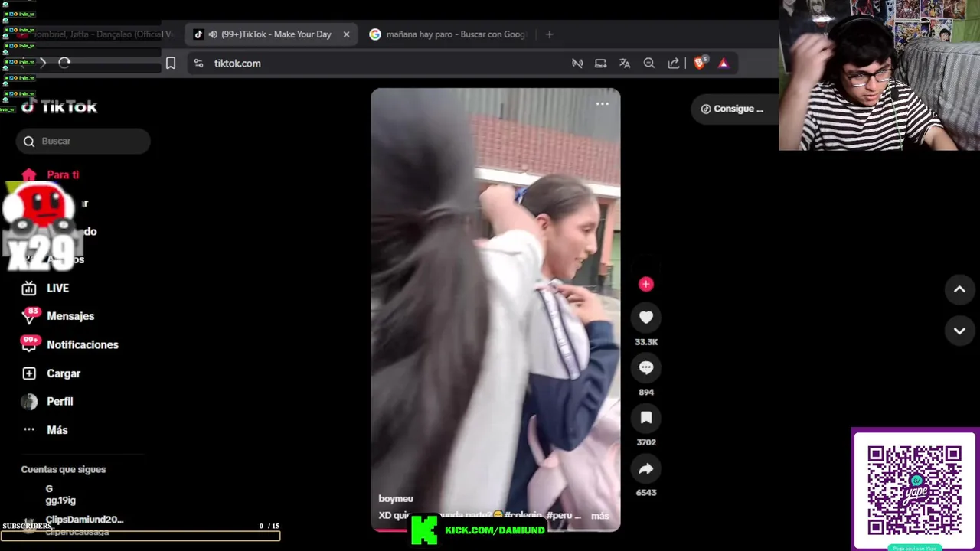
Task: Open the TikTok logo home link
Action: pyautogui.click(x=60, y=106)
